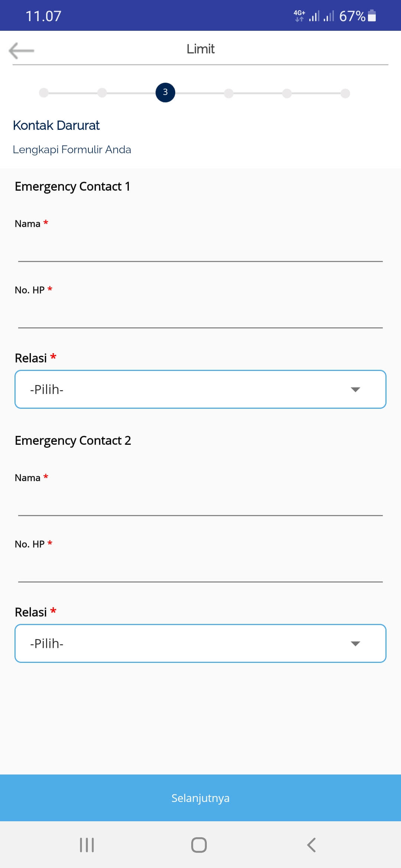This screenshot has width=401, height=868.
Task: Tap the Android recent apps icon
Action: pyautogui.click(x=87, y=845)
